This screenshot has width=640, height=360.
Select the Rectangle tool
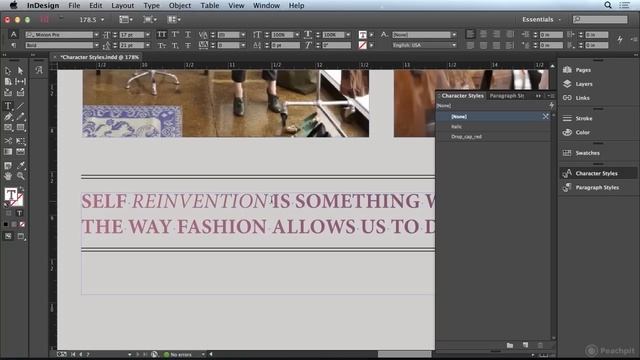tap(20, 128)
